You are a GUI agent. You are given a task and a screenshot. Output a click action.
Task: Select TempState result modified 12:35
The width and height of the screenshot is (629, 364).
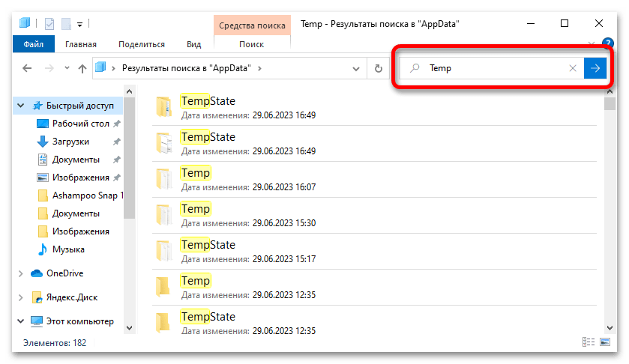[x=374, y=323]
